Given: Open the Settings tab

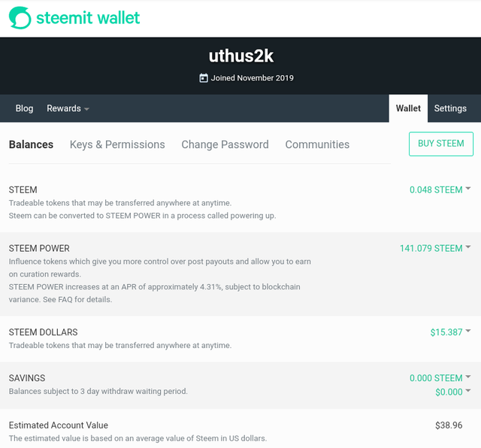Looking at the screenshot, I should point(450,108).
